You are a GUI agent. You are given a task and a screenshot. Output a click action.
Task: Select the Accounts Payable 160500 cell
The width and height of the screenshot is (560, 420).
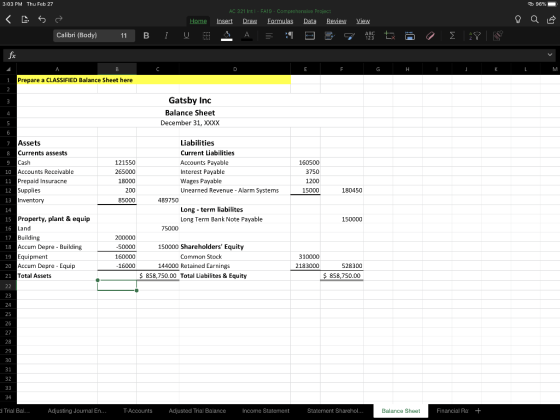click(305, 162)
